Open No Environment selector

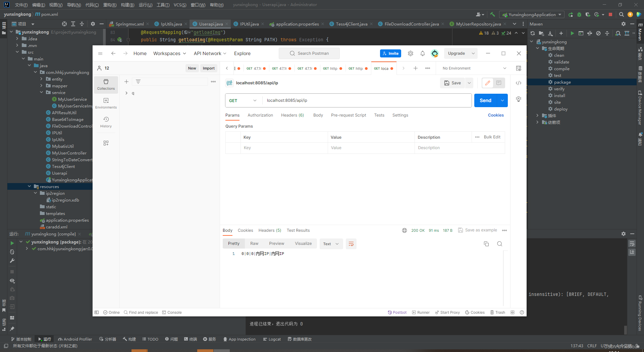tap(474, 68)
